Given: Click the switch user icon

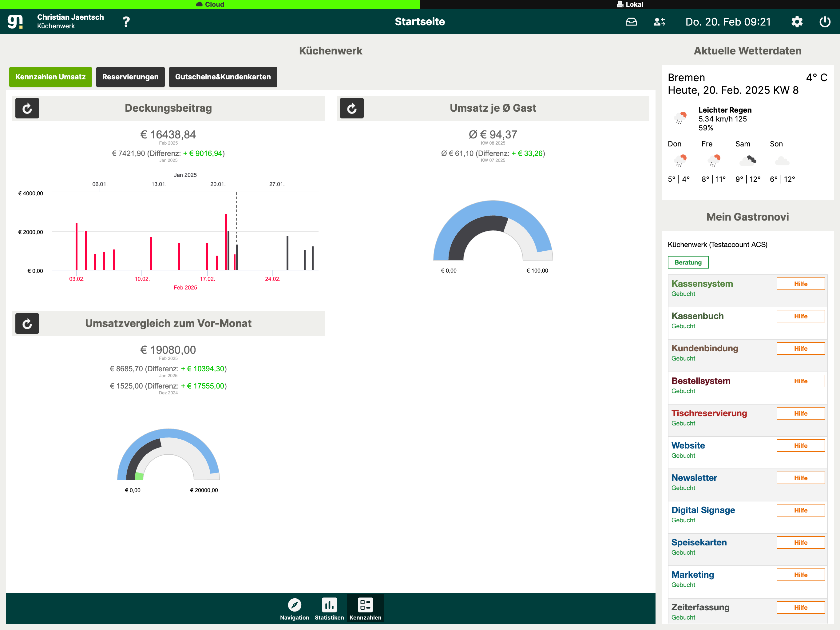Looking at the screenshot, I should [659, 22].
